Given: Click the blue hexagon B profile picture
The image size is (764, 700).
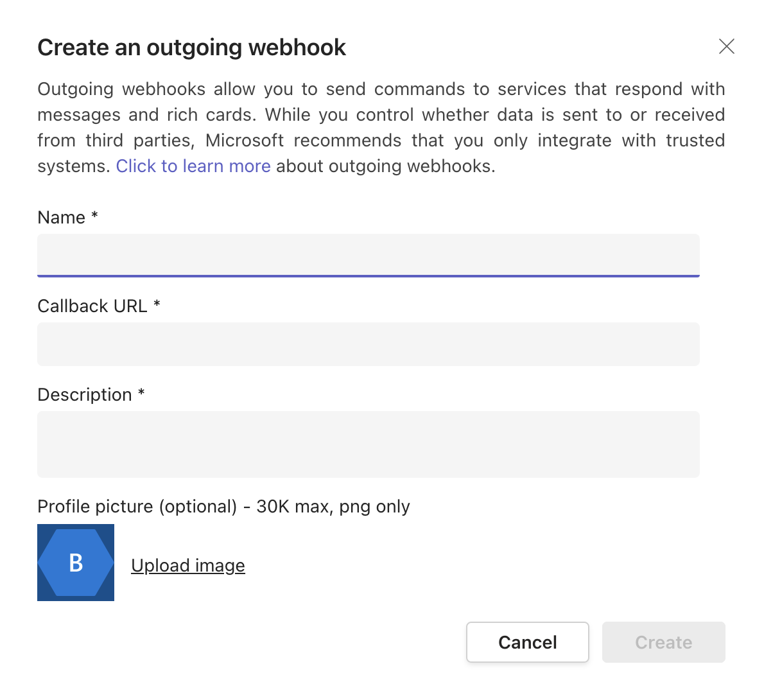Looking at the screenshot, I should pyautogui.click(x=76, y=563).
